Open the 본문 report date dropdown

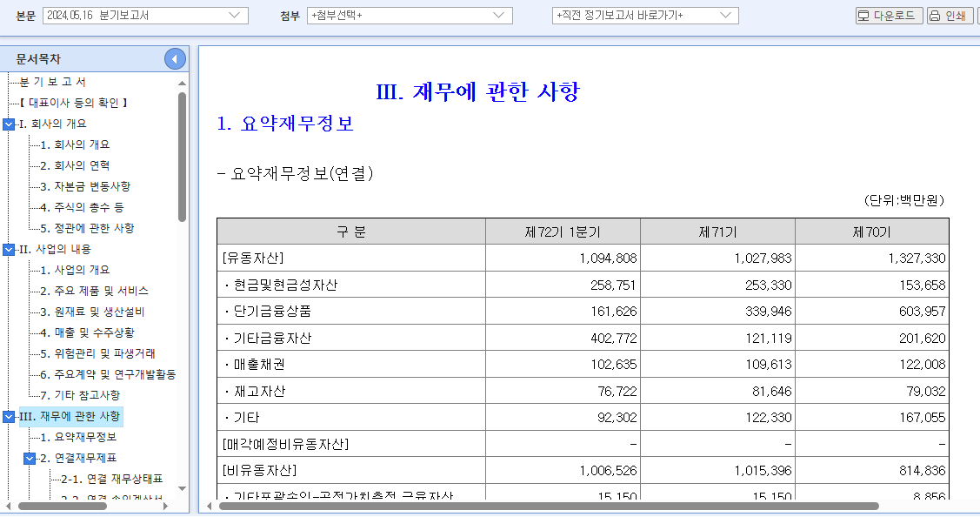pos(237,15)
